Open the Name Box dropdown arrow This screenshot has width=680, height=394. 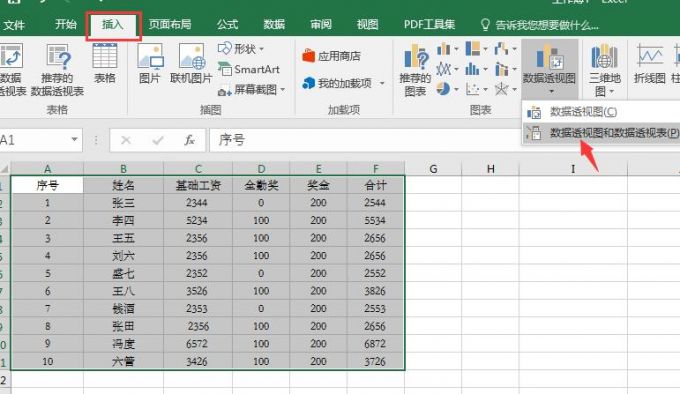[x=74, y=140]
